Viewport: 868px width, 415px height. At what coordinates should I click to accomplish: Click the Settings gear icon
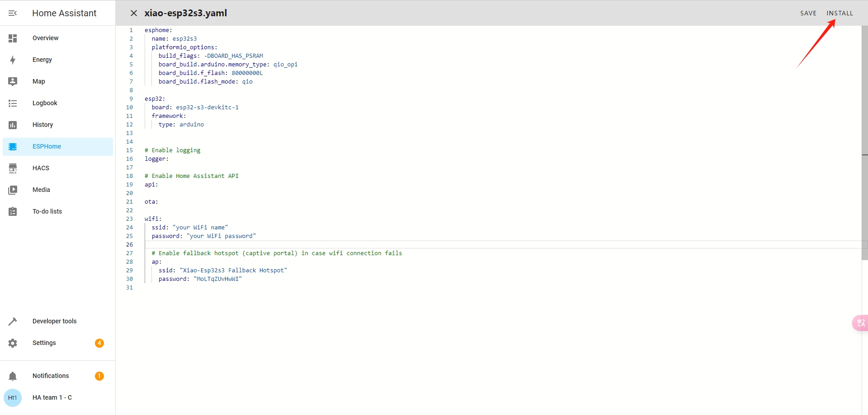point(13,343)
